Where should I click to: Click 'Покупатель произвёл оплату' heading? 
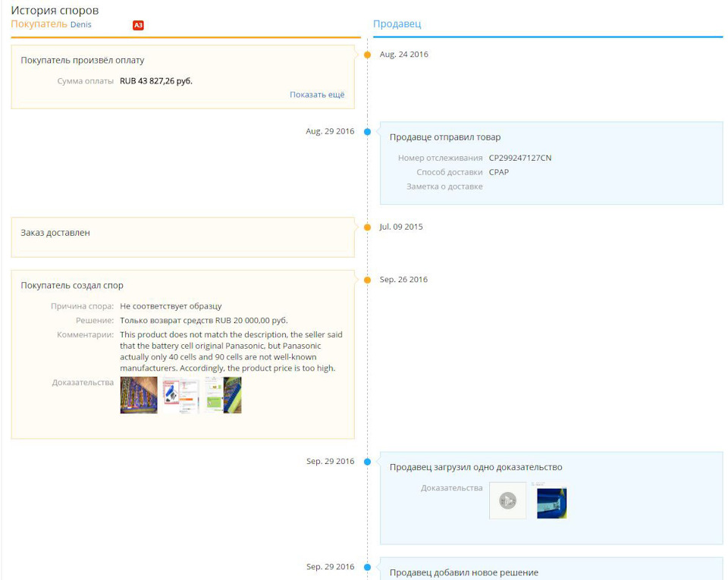point(83,61)
